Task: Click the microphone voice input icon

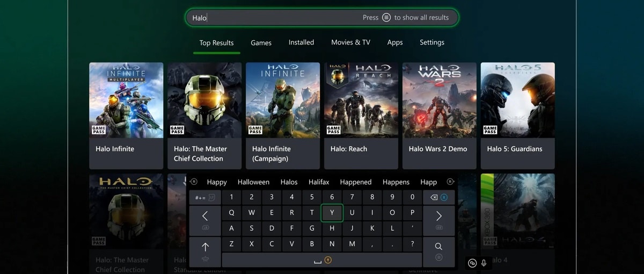Action: tap(484, 263)
